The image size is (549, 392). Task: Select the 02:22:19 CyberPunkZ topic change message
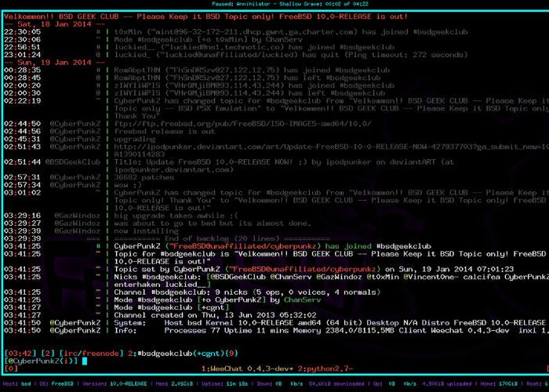coord(331,108)
